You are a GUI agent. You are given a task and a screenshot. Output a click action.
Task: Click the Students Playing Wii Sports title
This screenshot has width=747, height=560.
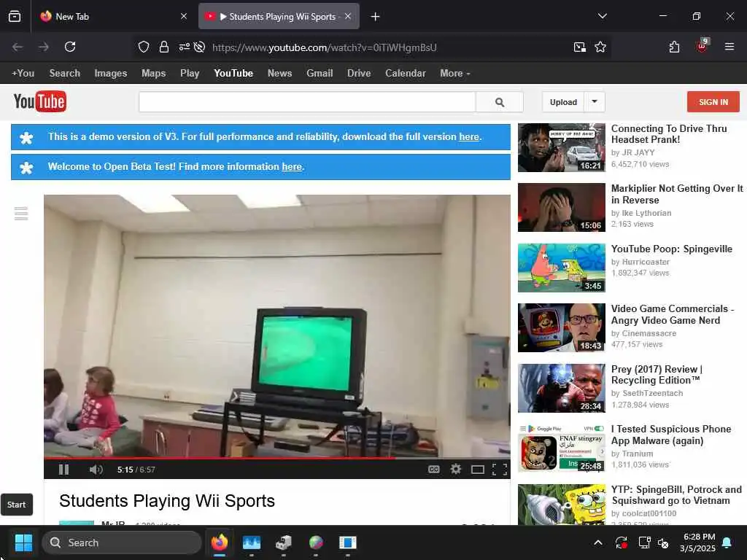[x=167, y=501]
